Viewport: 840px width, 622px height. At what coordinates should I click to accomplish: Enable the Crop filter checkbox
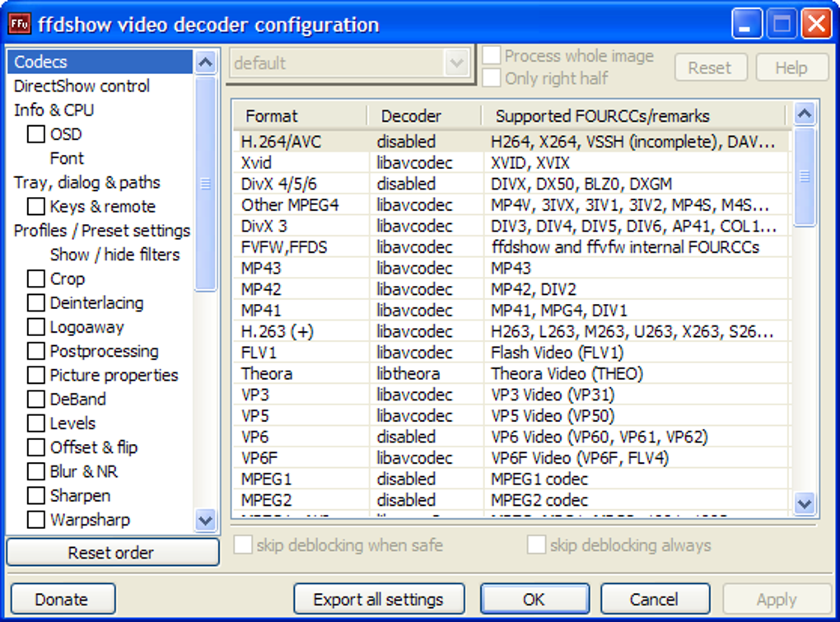pos(36,278)
